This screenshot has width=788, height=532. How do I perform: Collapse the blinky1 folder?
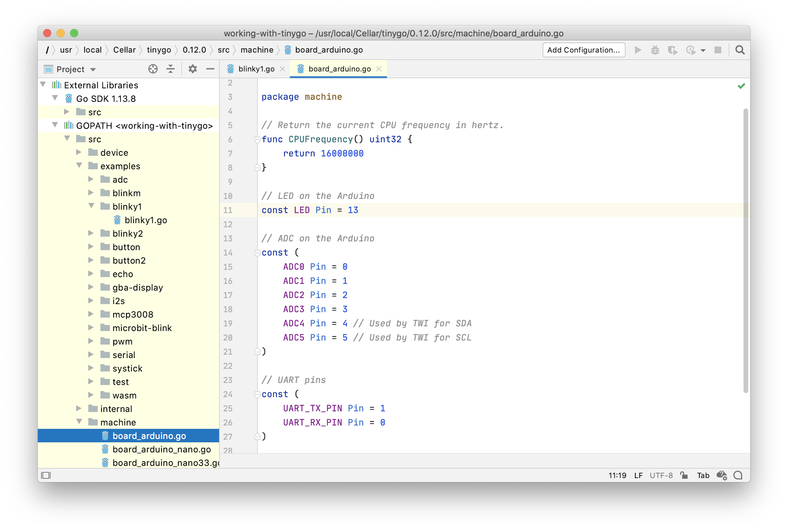pos(92,206)
